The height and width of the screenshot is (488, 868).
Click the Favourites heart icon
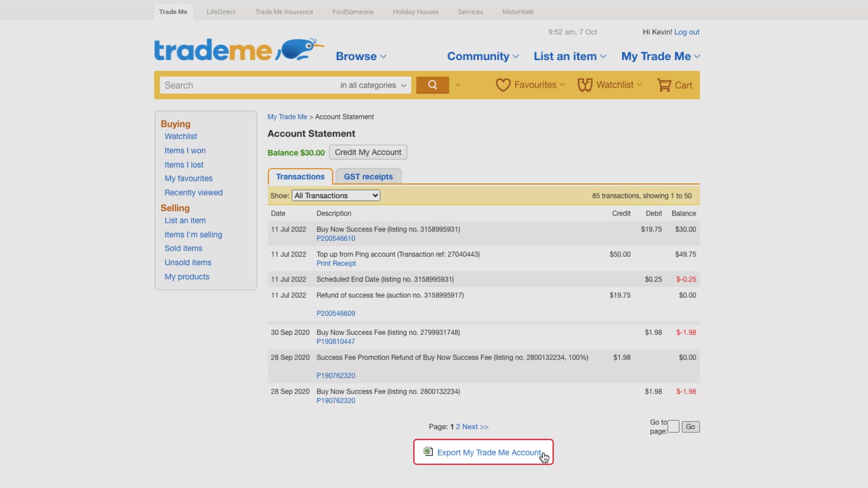point(503,85)
